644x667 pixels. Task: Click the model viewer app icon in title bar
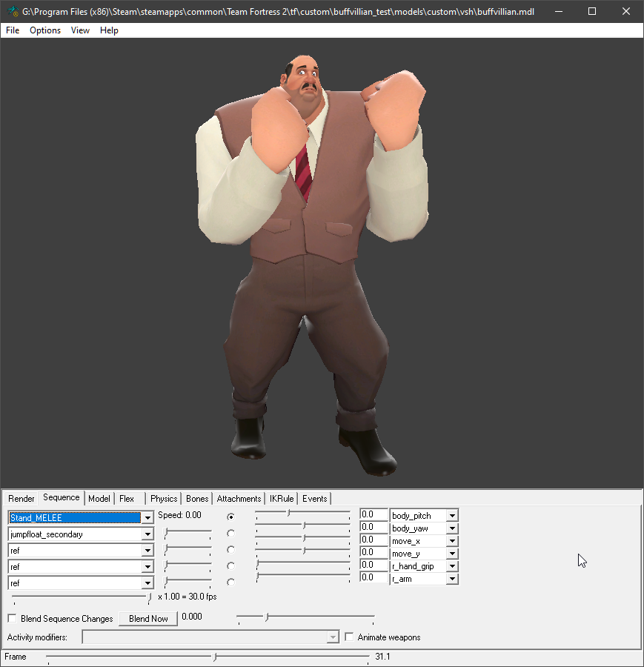[13, 11]
